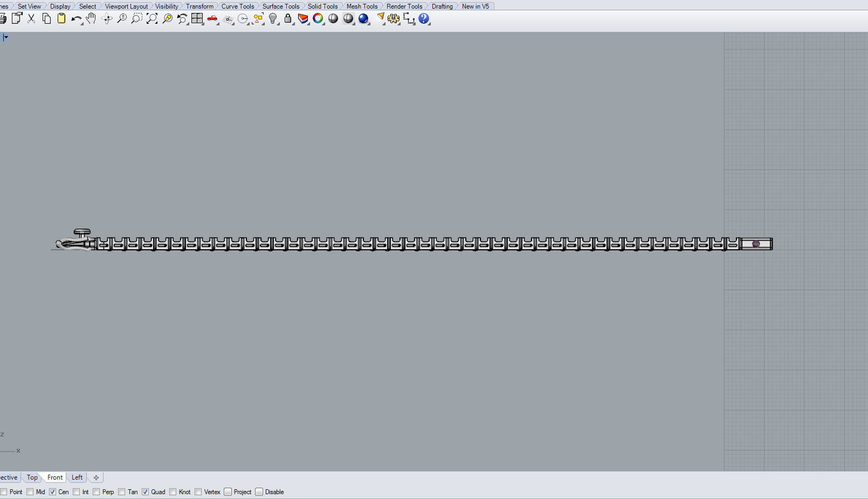
Task: Click the Object Properties color wheel icon
Action: pos(318,18)
